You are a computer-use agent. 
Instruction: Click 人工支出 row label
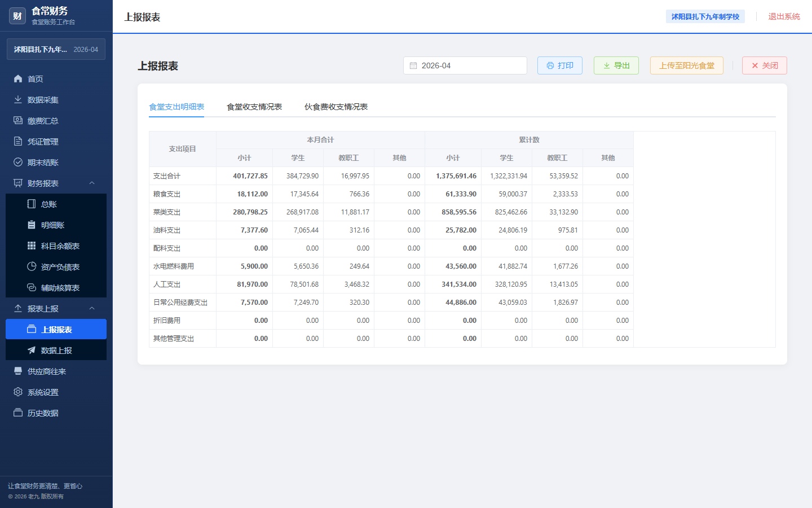[167, 284]
